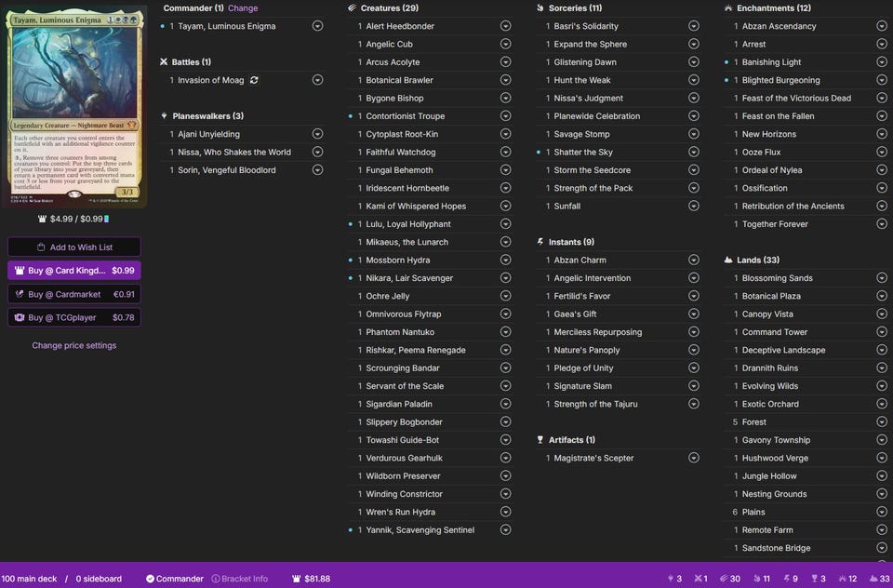
Task: Click the footer enchantment count icon showing 12
Action: click(843, 579)
